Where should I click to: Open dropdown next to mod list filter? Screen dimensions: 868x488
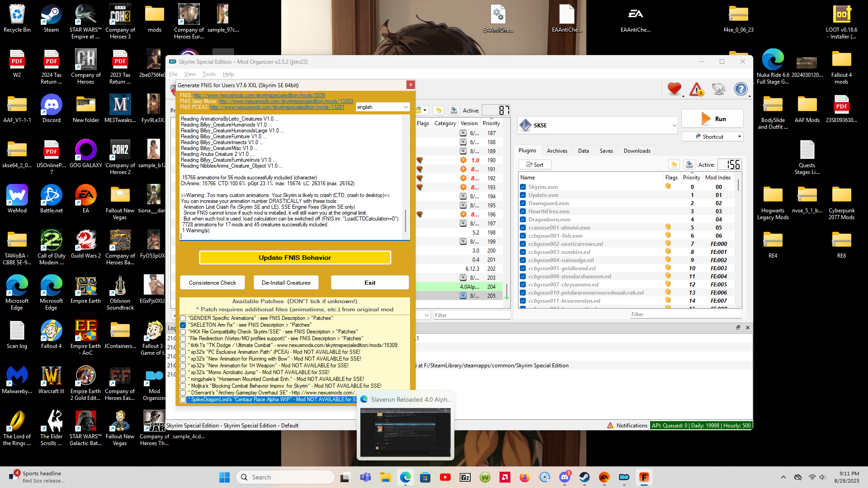pos(426,315)
